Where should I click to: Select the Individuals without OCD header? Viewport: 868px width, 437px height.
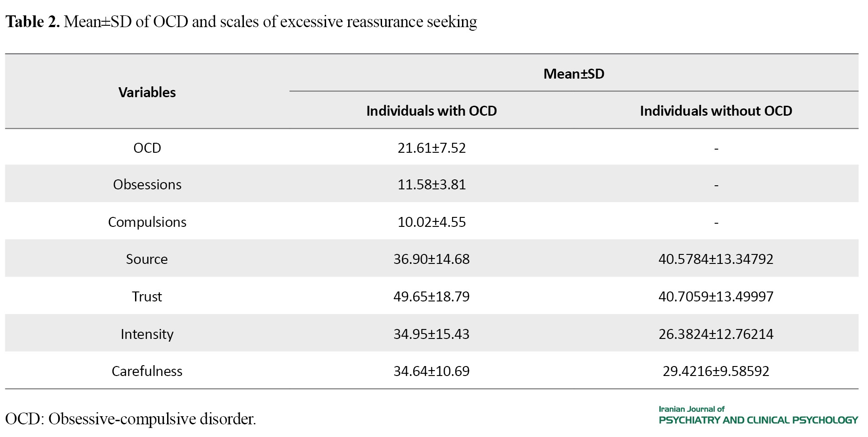tap(716, 111)
